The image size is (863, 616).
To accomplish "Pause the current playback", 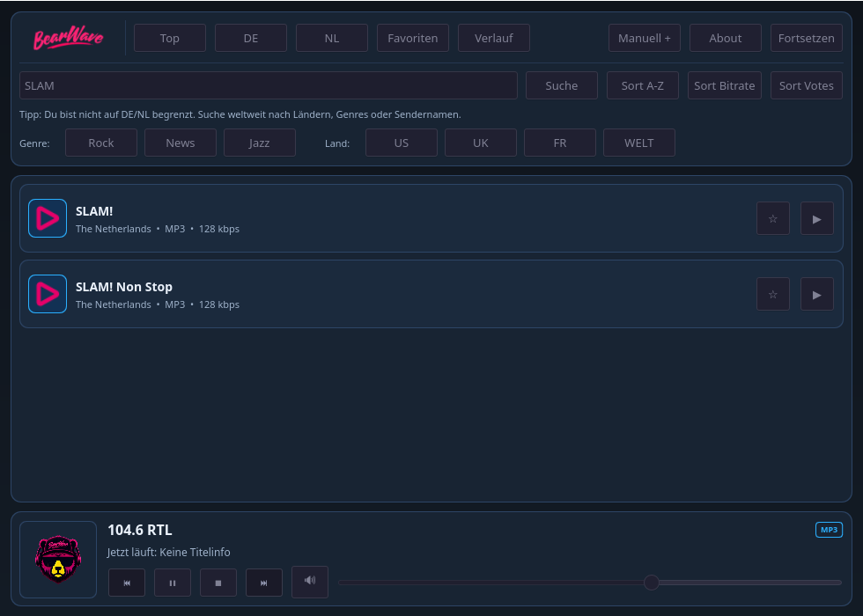I will (x=173, y=583).
